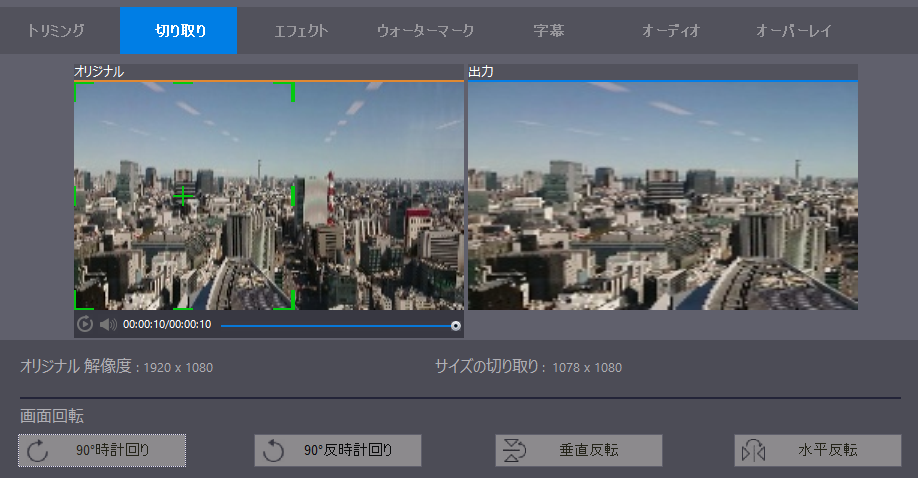Mirror the video using 水平反転

818,451
